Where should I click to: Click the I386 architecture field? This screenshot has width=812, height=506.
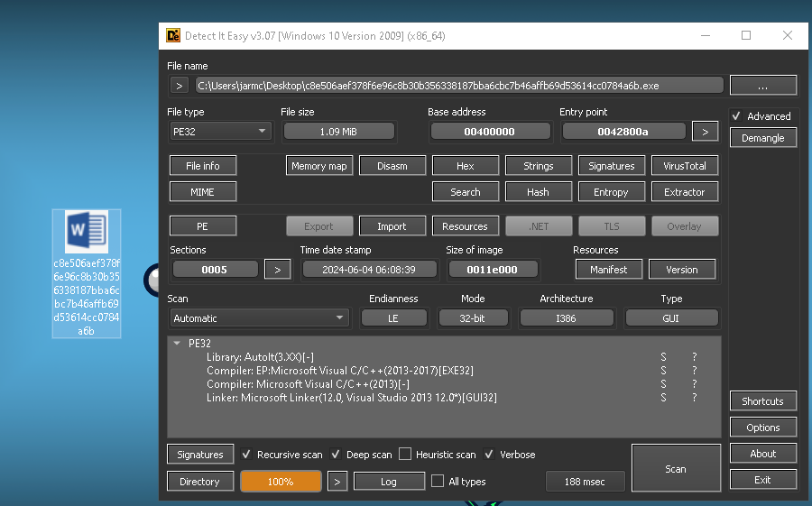pyautogui.click(x=567, y=318)
